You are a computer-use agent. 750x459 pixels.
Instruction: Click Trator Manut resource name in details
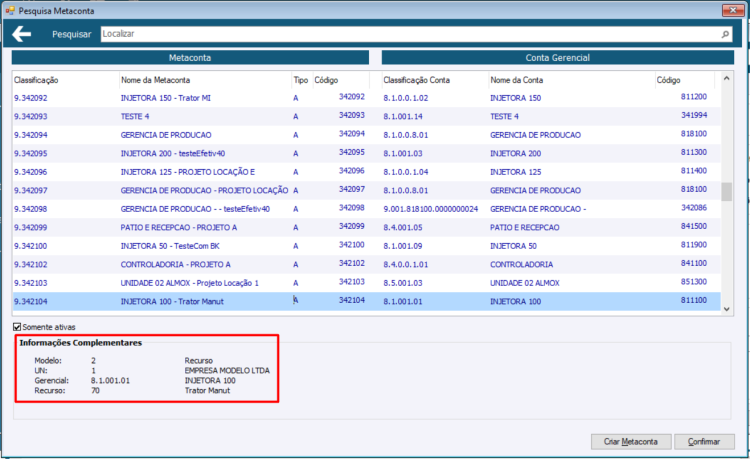(207, 391)
